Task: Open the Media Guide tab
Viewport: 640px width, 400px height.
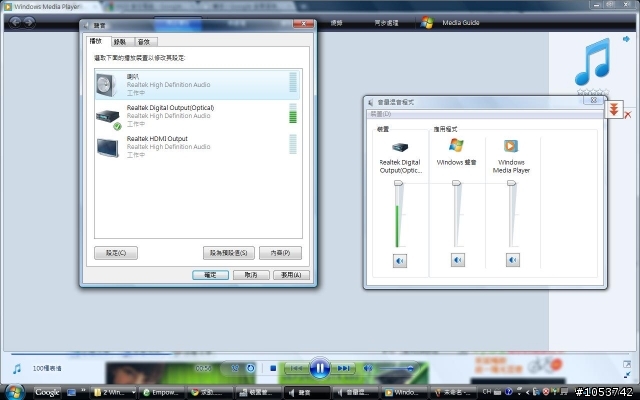Action: 460,23
